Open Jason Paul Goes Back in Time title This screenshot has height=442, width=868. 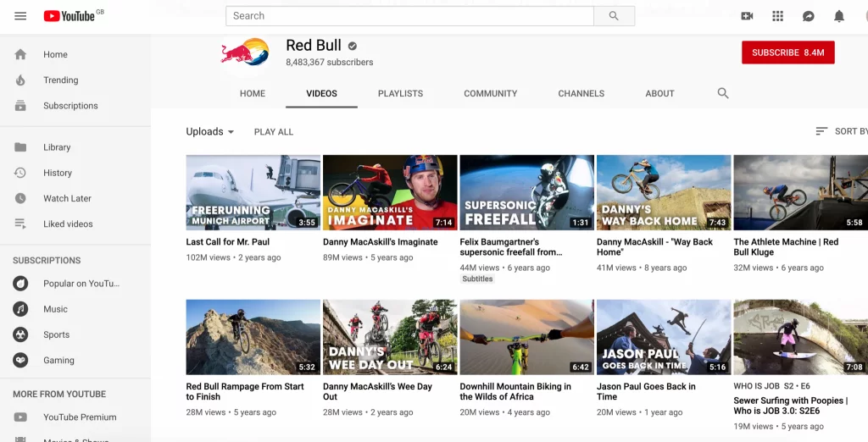tap(646, 391)
